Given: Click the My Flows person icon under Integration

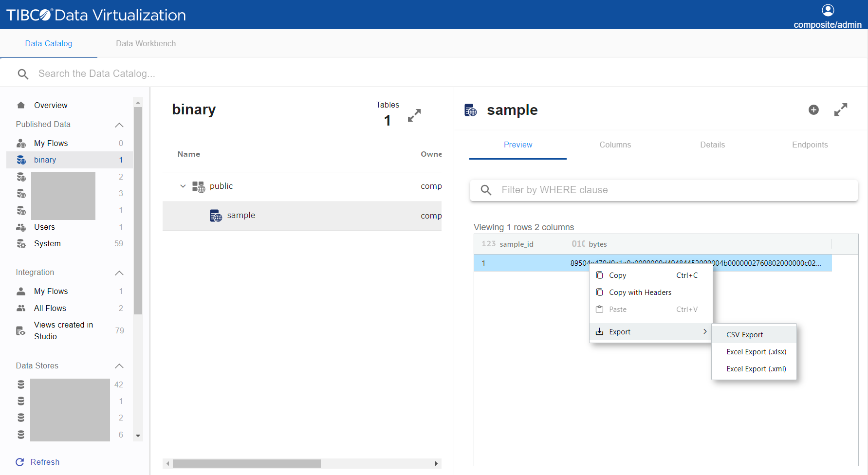Looking at the screenshot, I should click(21, 291).
